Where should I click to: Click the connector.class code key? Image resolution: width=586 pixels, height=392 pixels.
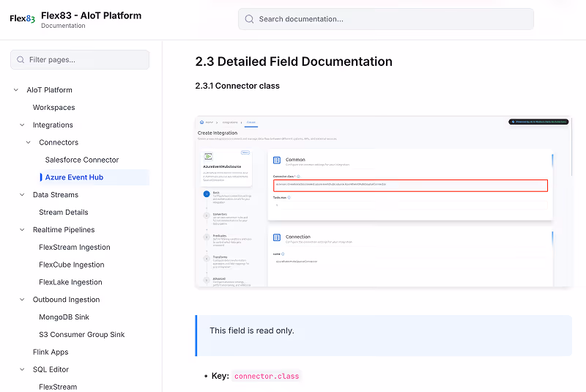pos(267,377)
